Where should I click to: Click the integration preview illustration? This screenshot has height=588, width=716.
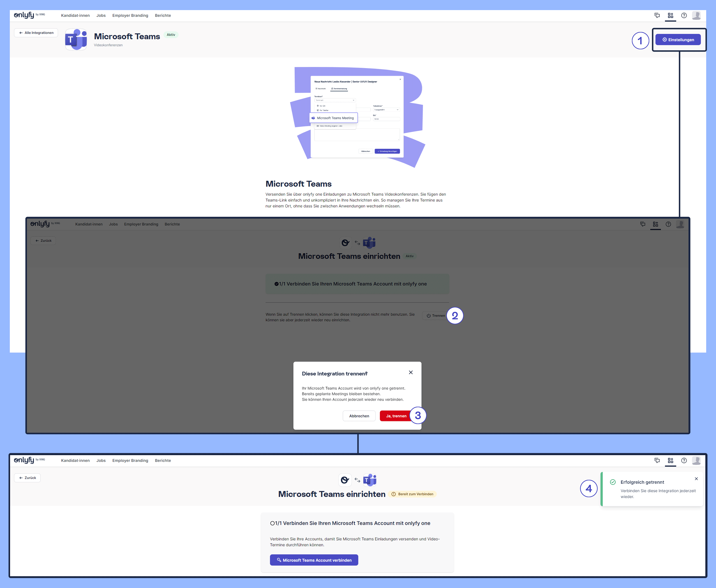pyautogui.click(x=357, y=117)
